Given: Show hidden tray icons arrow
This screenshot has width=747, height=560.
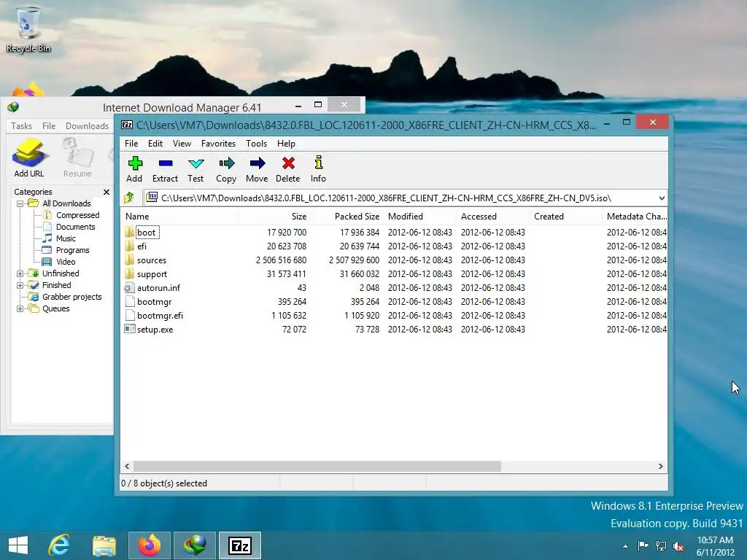Looking at the screenshot, I should pos(625,546).
